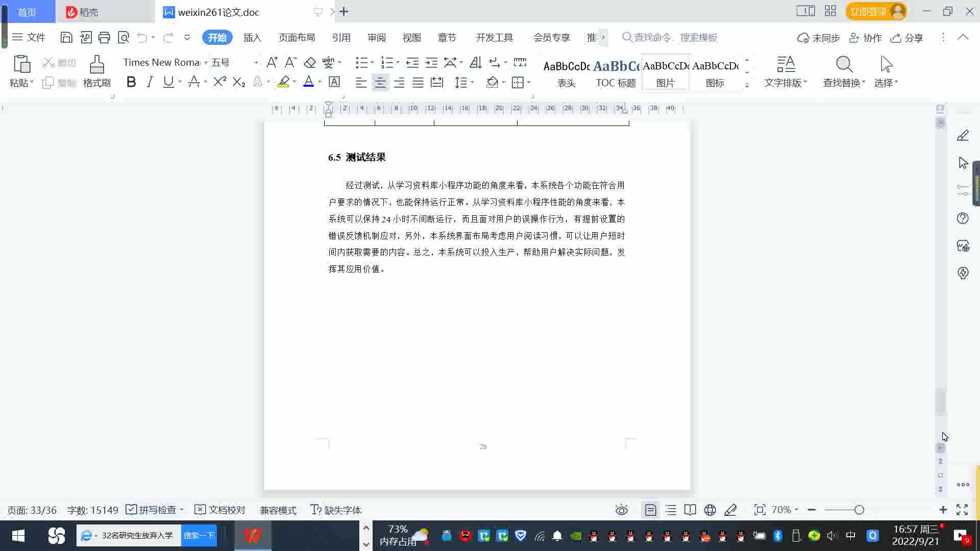Open the font size dropdown
Viewport: 980px width, 551px height.
pos(256,63)
